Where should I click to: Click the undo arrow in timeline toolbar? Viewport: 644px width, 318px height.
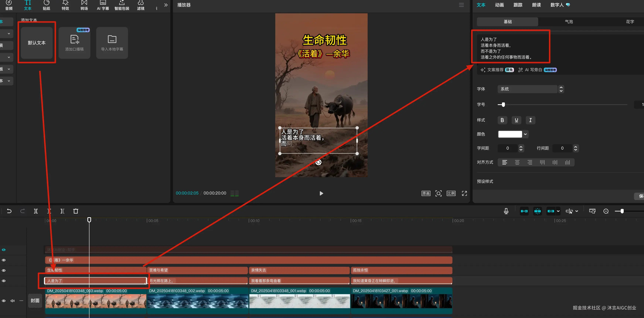[x=9, y=211]
